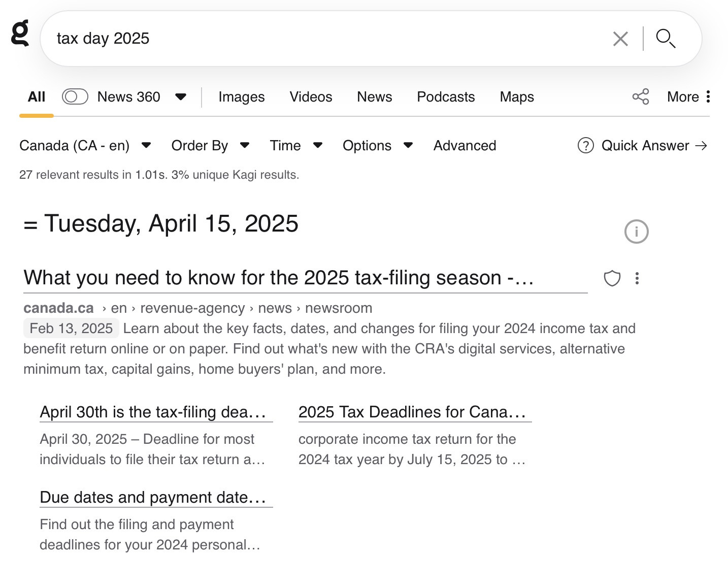This screenshot has width=728, height=588.
Task: Click the info icon beside the date answer
Action: point(636,232)
